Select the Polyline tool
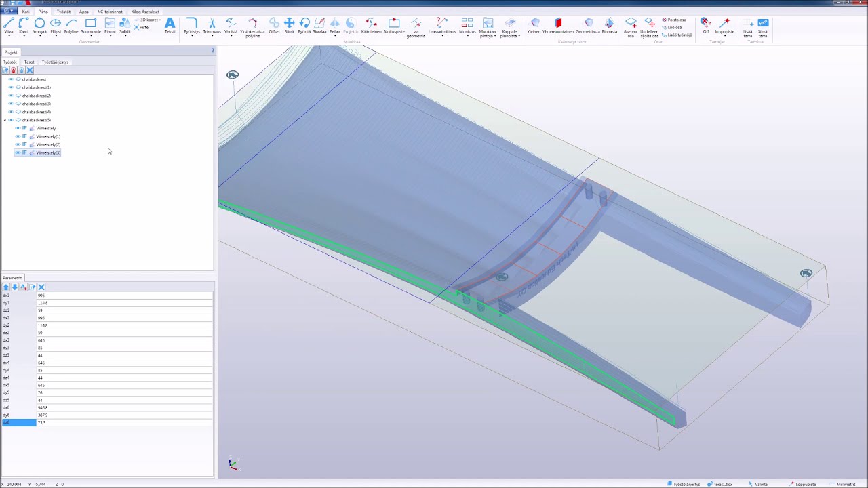 pyautogui.click(x=71, y=26)
